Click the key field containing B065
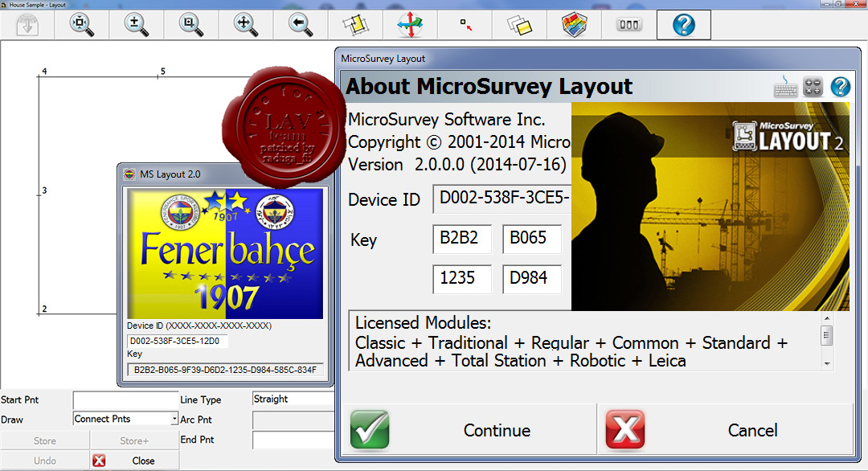This screenshot has width=868, height=471. pos(531,239)
